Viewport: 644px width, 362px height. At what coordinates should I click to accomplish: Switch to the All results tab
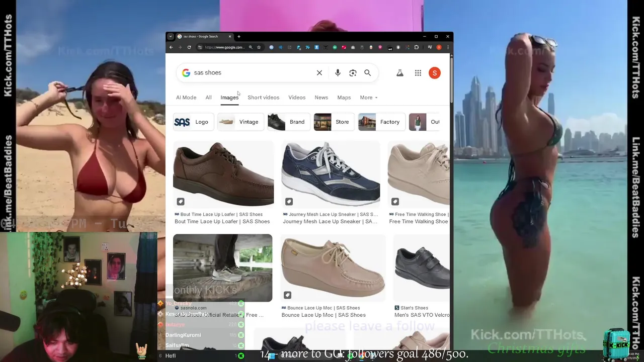[208, 98]
